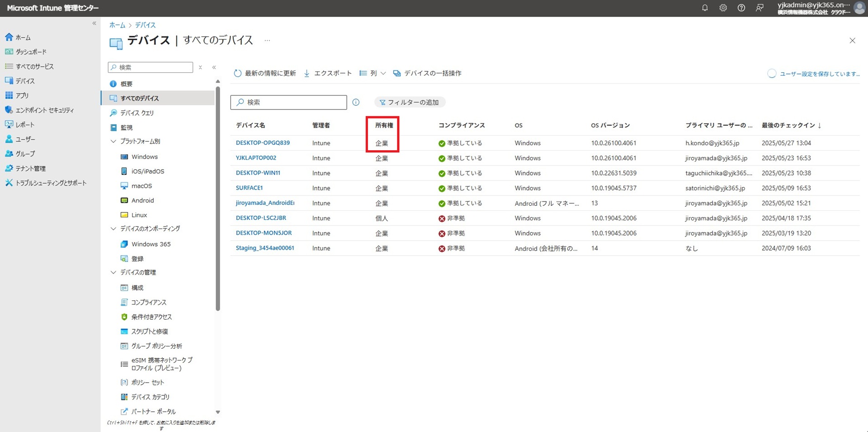Open グループ ポリシー分析 item

click(156, 346)
